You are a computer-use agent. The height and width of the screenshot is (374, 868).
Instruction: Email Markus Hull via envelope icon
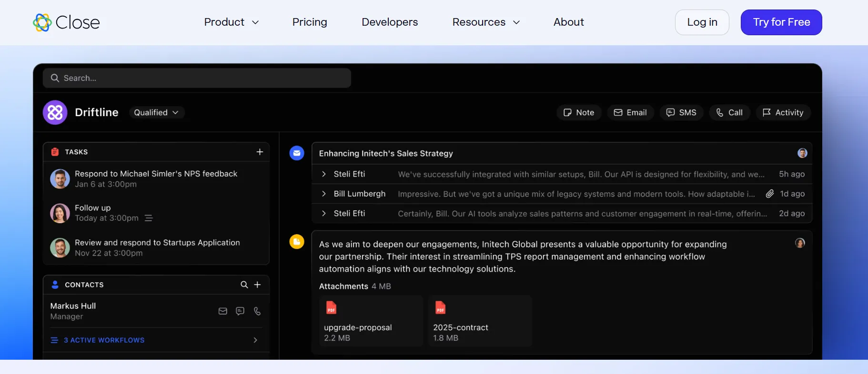(x=222, y=311)
